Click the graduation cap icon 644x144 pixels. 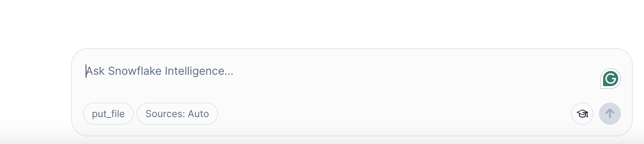(x=582, y=114)
